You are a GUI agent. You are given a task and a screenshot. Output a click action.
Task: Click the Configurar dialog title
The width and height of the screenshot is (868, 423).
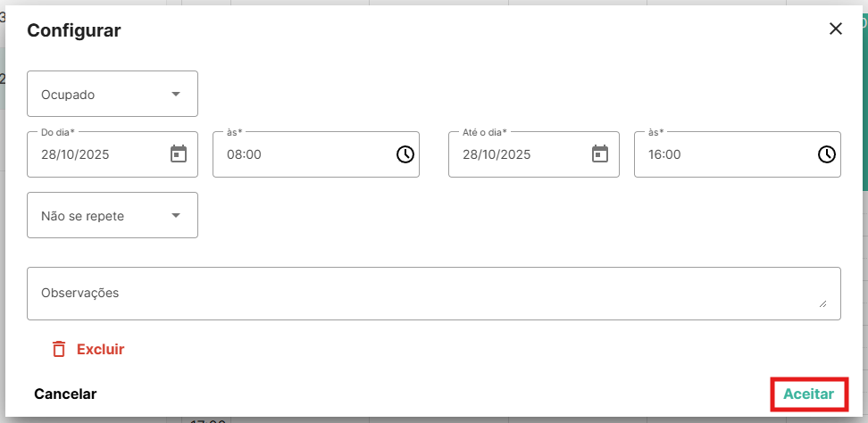[x=74, y=30]
